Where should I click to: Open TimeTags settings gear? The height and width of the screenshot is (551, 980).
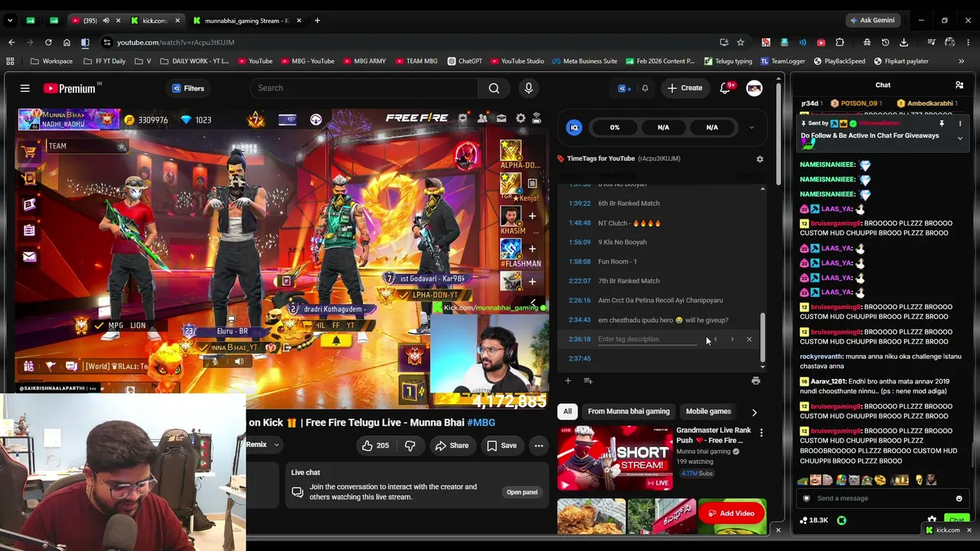(x=759, y=159)
